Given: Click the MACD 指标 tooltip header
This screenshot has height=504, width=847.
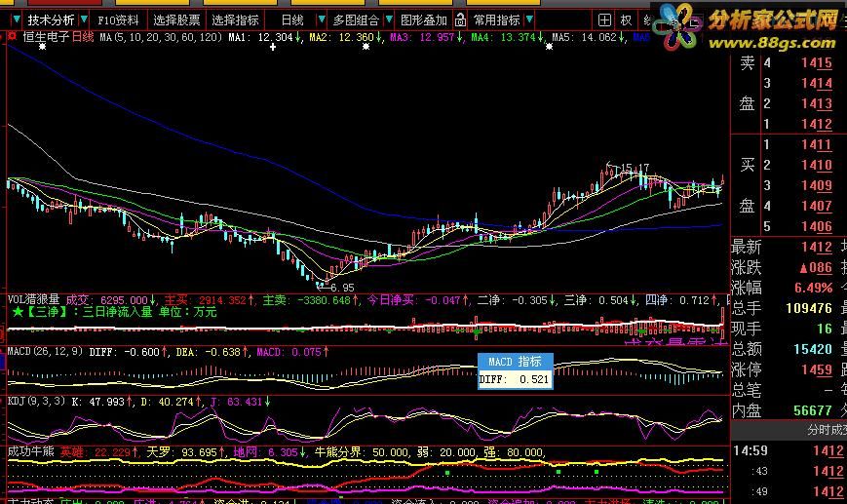Looking at the screenshot, I should click(x=515, y=362).
